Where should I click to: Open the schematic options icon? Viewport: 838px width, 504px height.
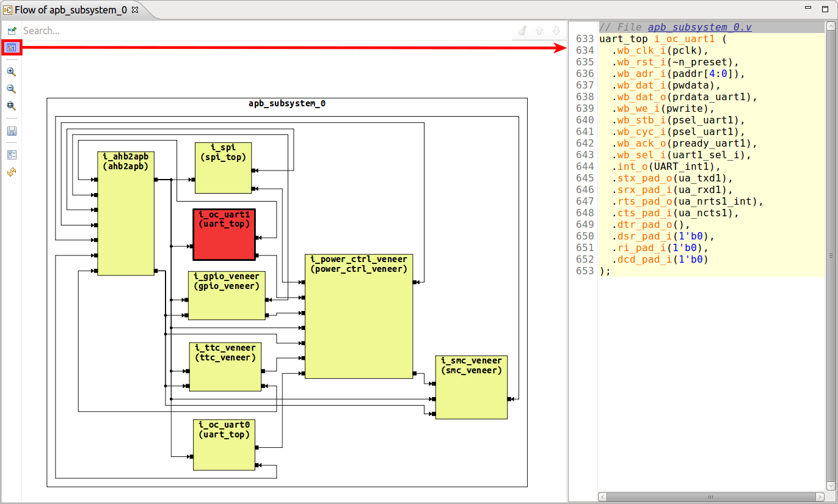11,154
